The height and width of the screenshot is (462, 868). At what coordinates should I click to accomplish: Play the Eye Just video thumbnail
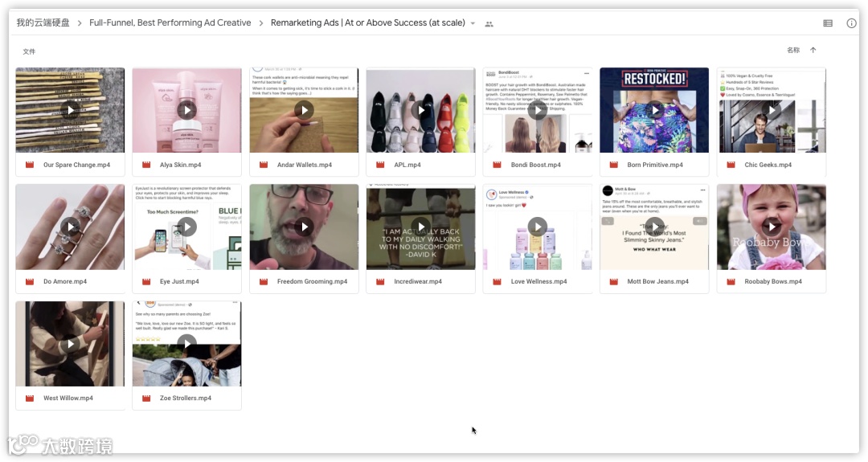[187, 227]
